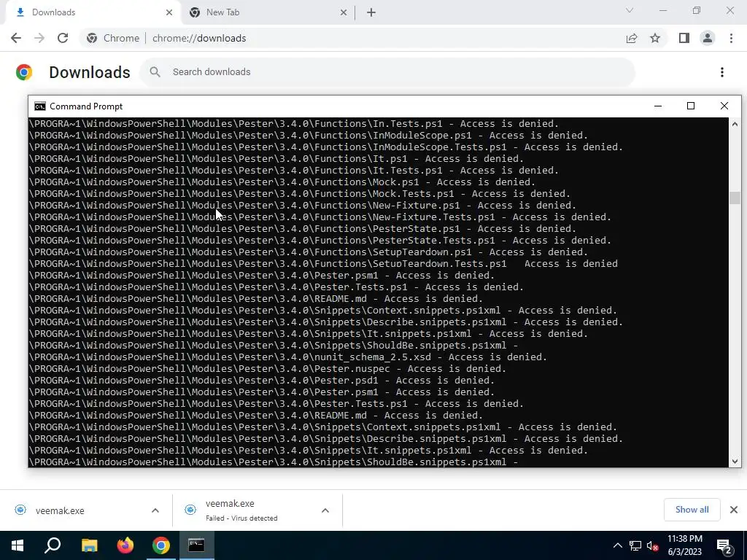Launch Firefox from the taskbar
747x560 pixels.
pyautogui.click(x=125, y=545)
